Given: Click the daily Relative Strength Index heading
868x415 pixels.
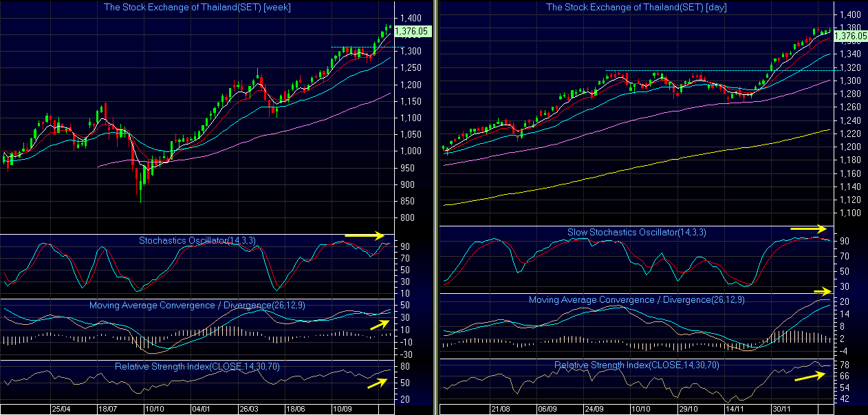Looking at the screenshot, I should pyautogui.click(x=636, y=365).
